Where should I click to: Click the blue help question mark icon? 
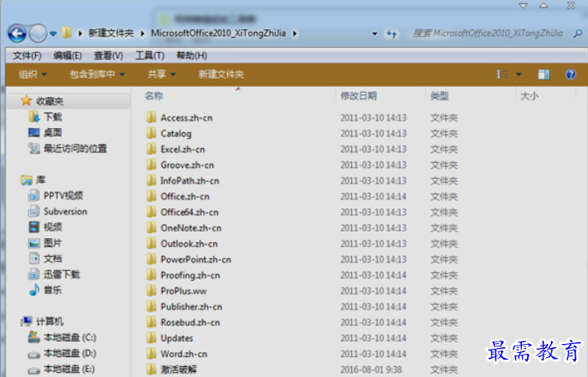(x=571, y=74)
